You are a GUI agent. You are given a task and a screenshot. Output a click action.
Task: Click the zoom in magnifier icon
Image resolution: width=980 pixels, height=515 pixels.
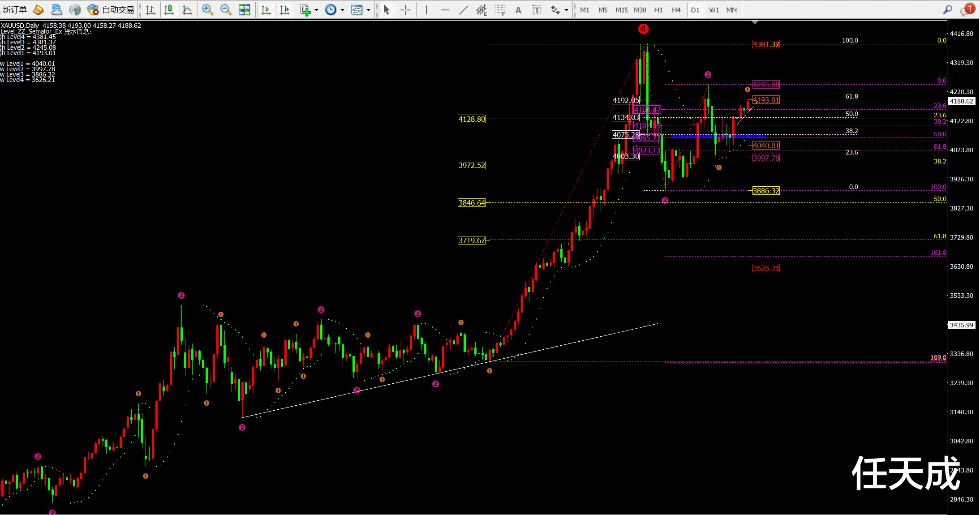point(207,9)
